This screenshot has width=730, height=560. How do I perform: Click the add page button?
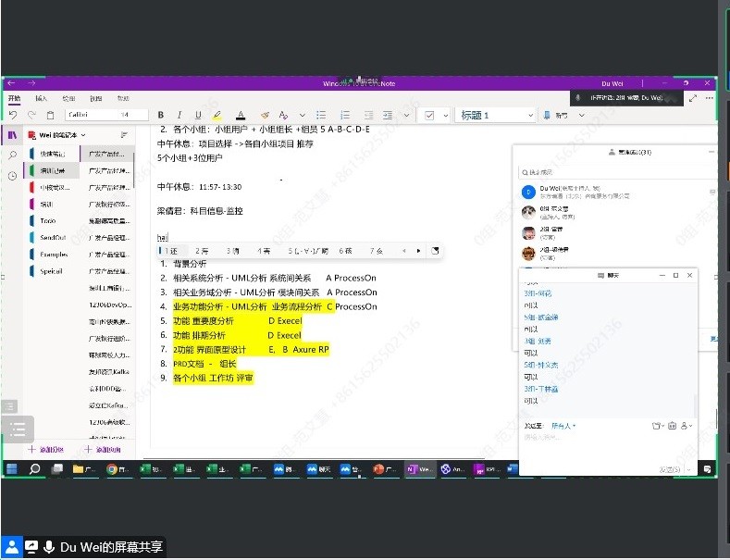(x=103, y=450)
